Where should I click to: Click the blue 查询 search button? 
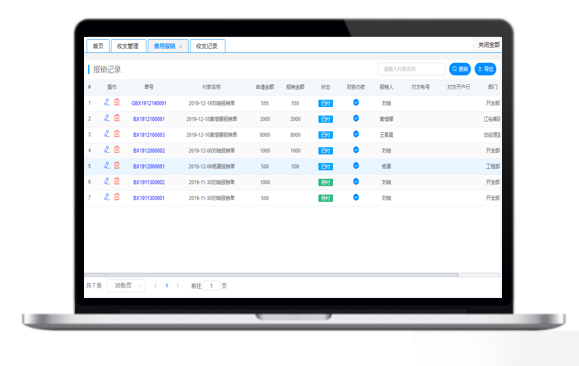pyautogui.click(x=460, y=69)
